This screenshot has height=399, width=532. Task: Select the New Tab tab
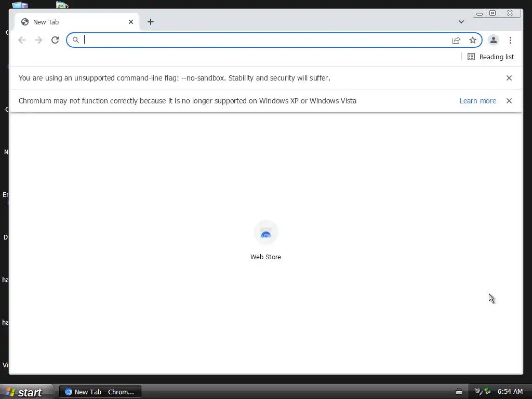pyautogui.click(x=77, y=22)
